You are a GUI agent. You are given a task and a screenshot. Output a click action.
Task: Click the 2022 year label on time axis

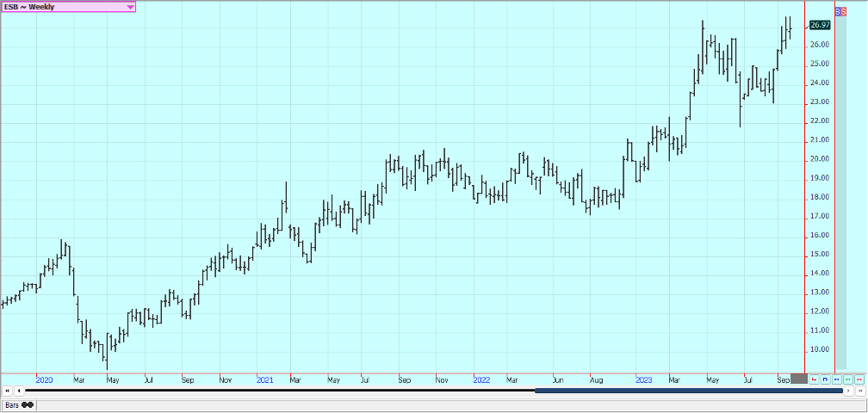(481, 380)
